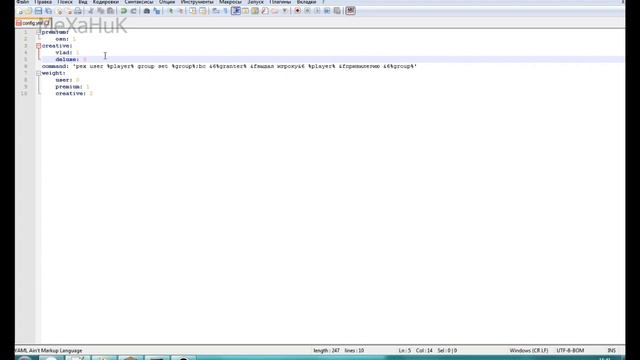
Task: Click the Save All toolbar icon
Action: (x=48, y=11)
